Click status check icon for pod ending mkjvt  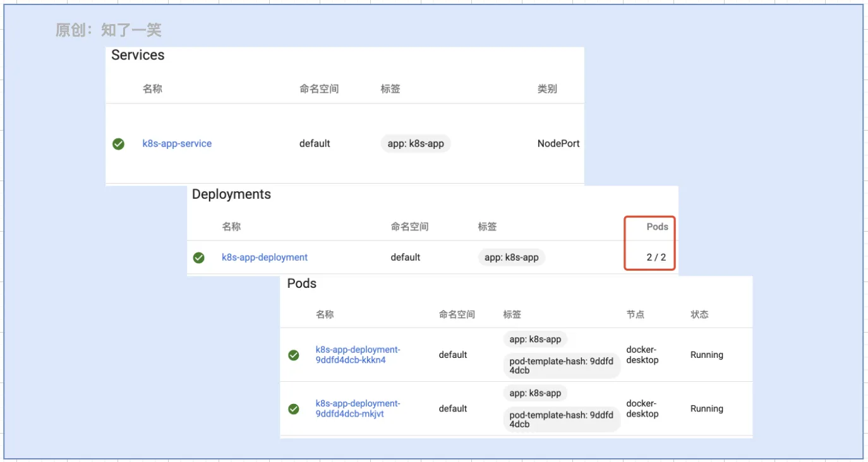point(294,409)
